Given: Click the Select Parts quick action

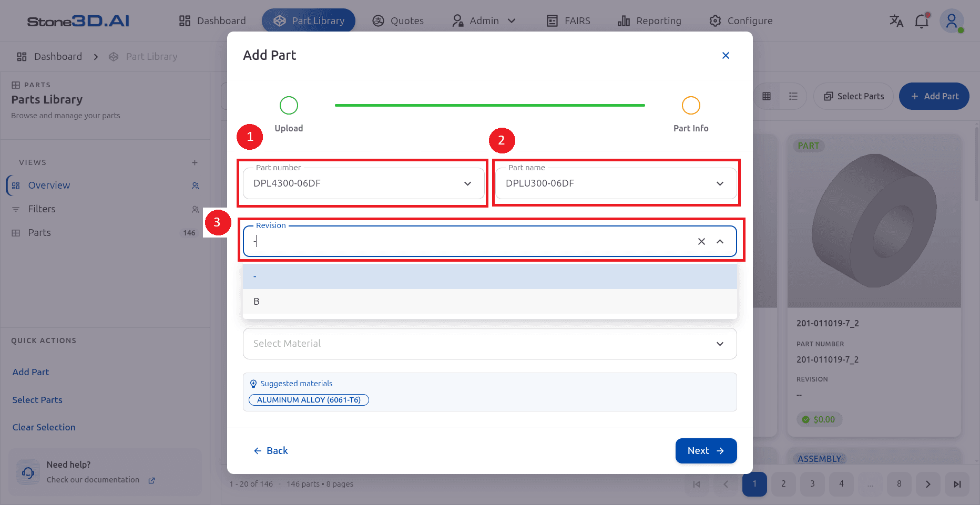Looking at the screenshot, I should pyautogui.click(x=37, y=400).
